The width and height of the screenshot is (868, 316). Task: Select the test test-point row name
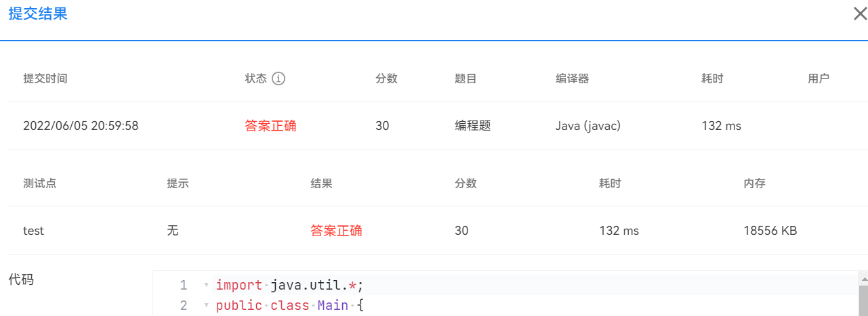pyautogui.click(x=33, y=231)
